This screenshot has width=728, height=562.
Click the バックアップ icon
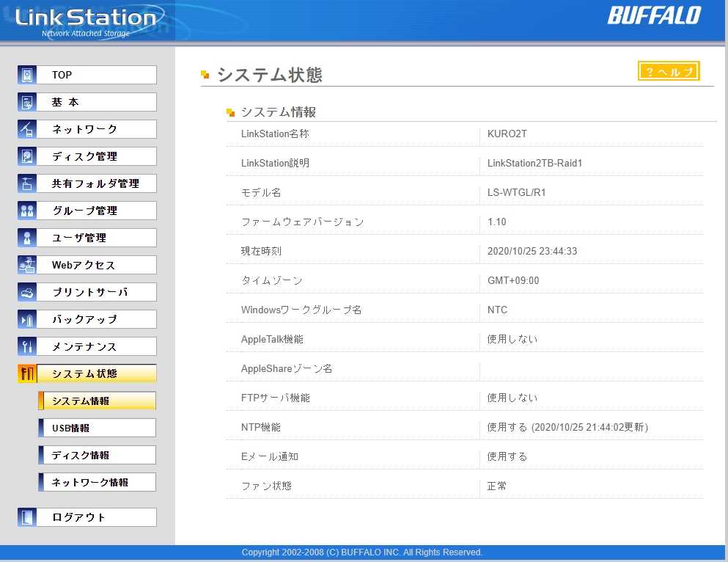pyautogui.click(x=27, y=319)
